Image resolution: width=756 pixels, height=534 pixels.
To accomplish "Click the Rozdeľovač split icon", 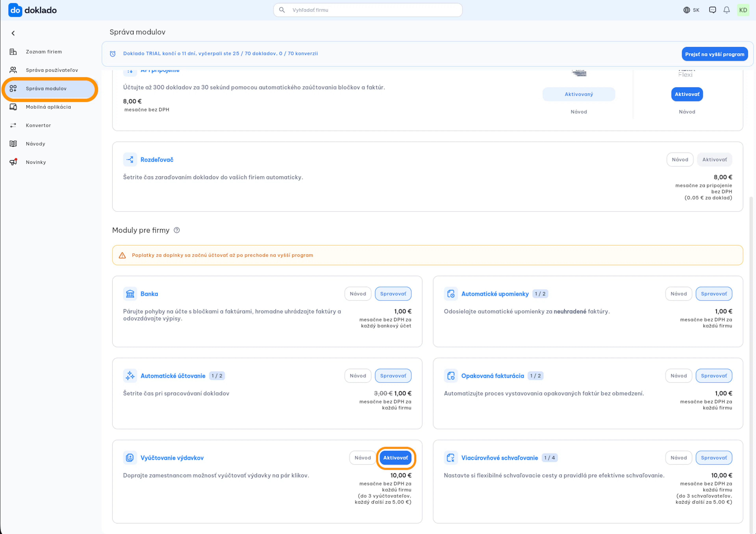I will click(130, 160).
